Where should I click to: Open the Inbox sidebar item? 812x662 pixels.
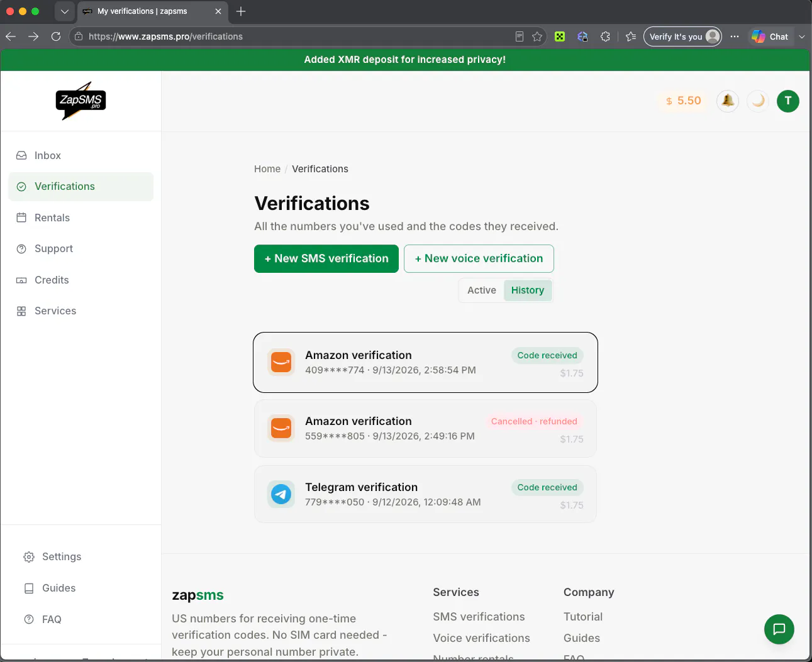coord(81,155)
